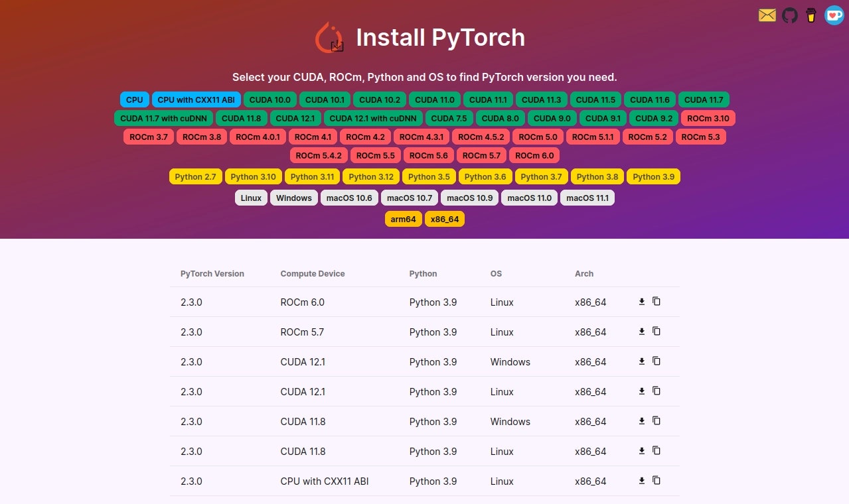Filter by CUDA 10.1
This screenshot has height=504, width=849.
325,100
